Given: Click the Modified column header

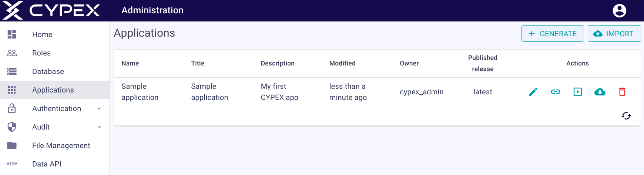Looking at the screenshot, I should coord(342,63).
